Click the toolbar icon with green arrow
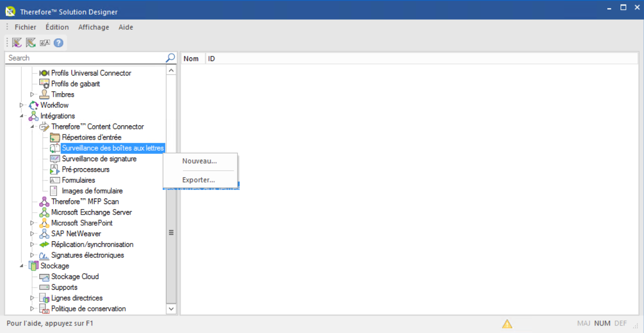The width and height of the screenshot is (644, 333). 31,43
